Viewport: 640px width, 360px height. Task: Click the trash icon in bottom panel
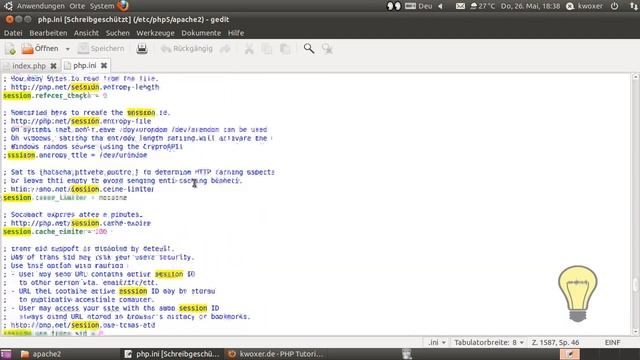[407, 354]
